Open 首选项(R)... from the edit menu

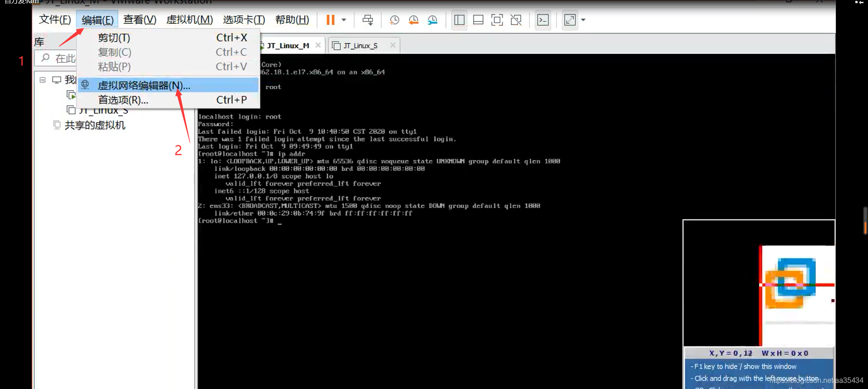point(169,100)
